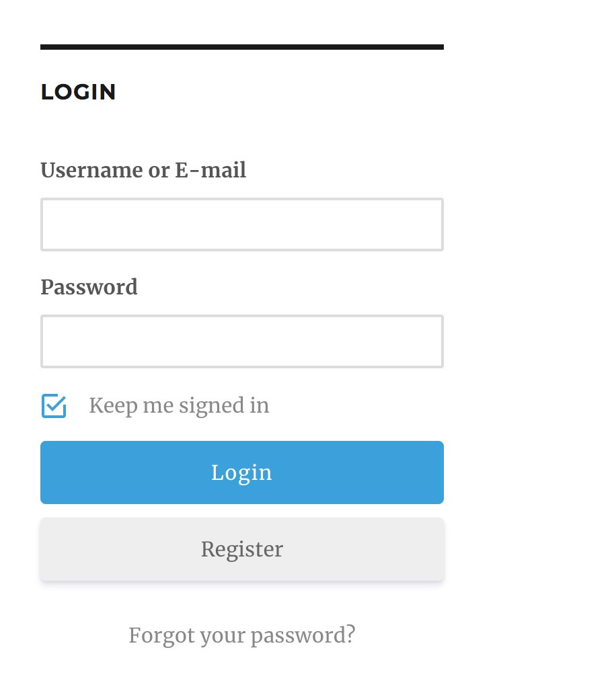Click the LOGIN heading text
This screenshot has height=699, width=616.
[x=78, y=92]
